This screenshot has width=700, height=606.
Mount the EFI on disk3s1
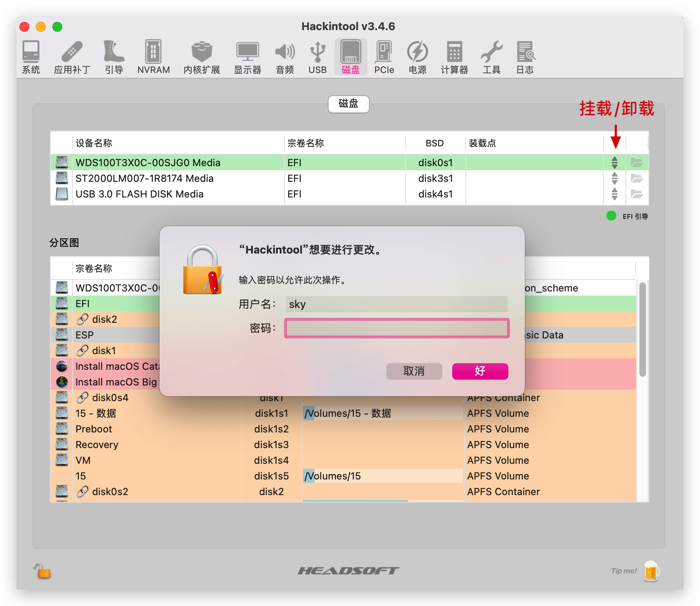click(x=614, y=178)
